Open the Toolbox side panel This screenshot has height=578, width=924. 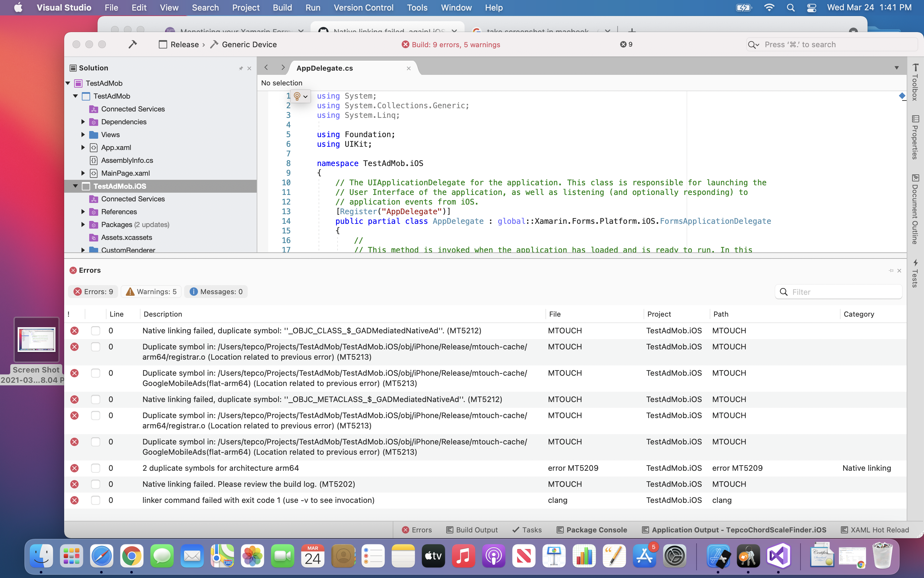(x=915, y=82)
